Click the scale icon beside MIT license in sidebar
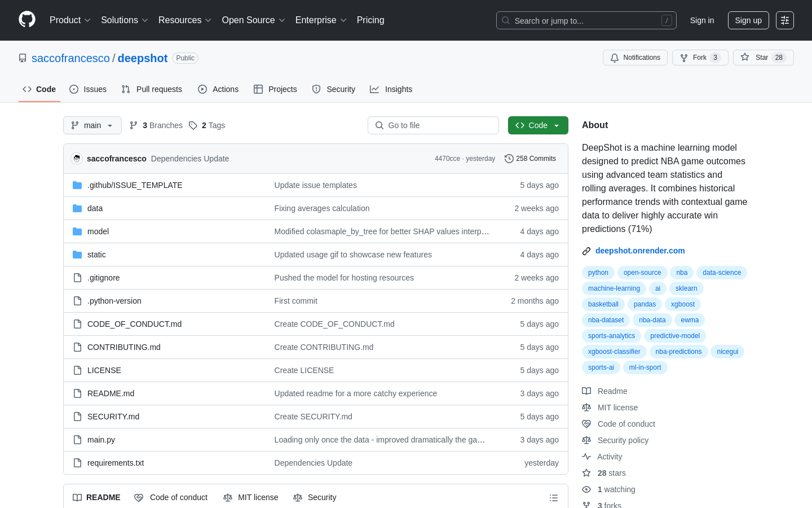The image size is (812, 508). 586,408
